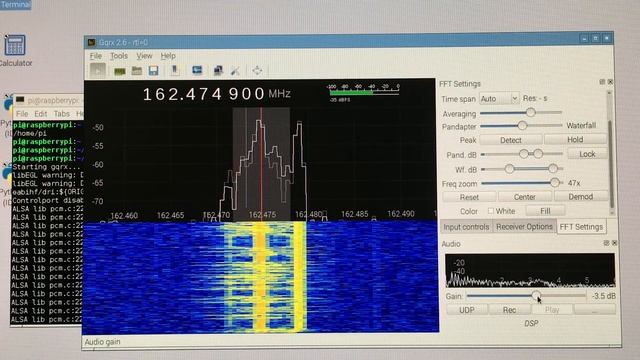Image resolution: width=640 pixels, height=360 pixels.
Task: Open audio options via the ... button
Action: pyautogui.click(x=595, y=310)
